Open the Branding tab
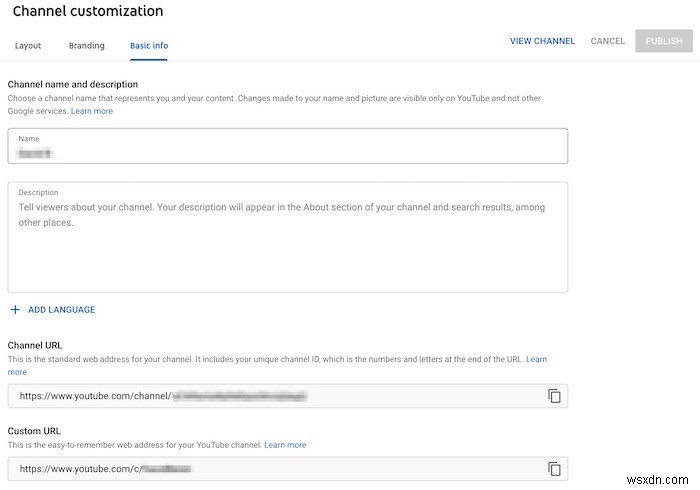Image resolution: width=700 pixels, height=490 pixels. pos(86,45)
